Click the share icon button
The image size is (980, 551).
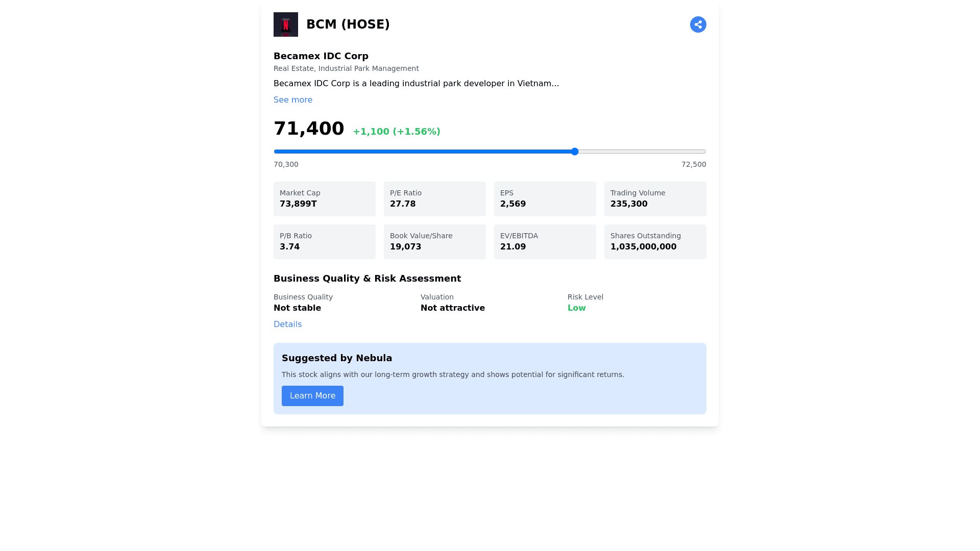(698, 24)
